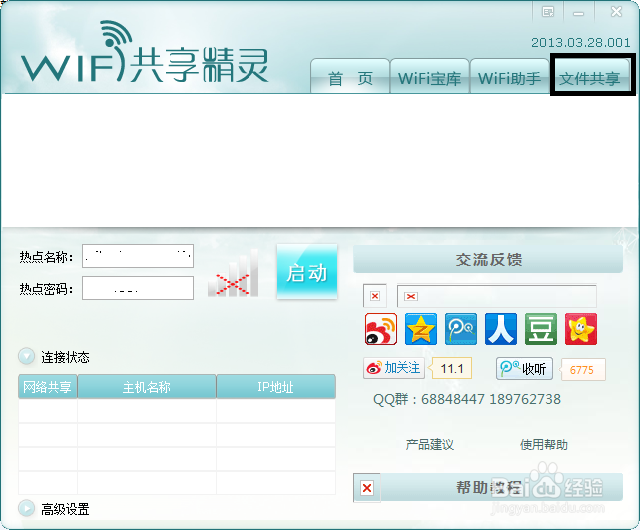Click the feedback text box with broken image
This screenshot has width=640, height=530.
pyautogui.click(x=497, y=296)
